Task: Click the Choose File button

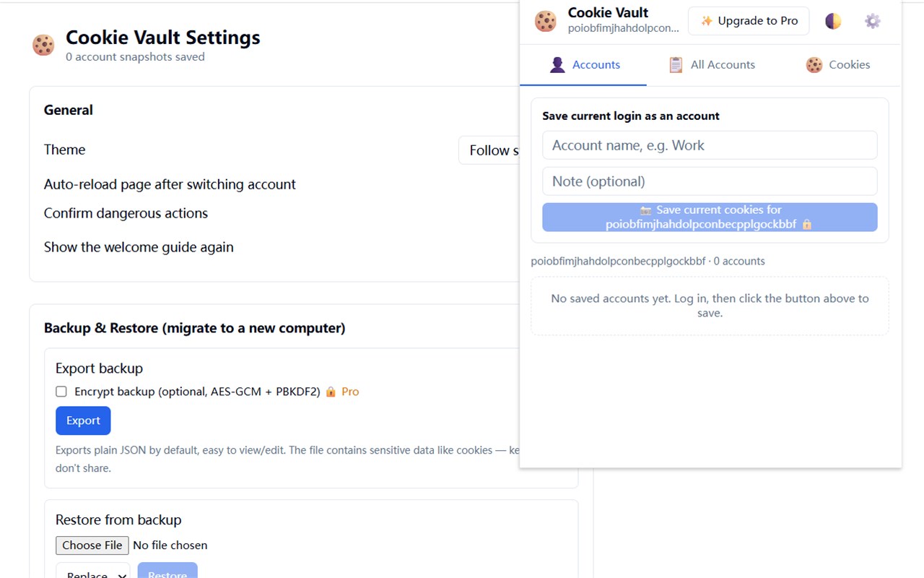Action: point(92,545)
